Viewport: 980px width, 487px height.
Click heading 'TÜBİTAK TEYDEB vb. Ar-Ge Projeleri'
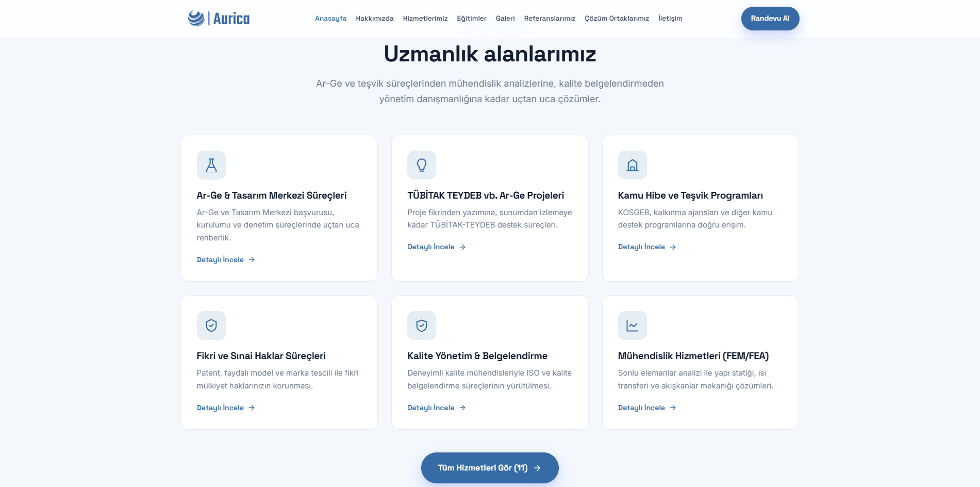486,196
